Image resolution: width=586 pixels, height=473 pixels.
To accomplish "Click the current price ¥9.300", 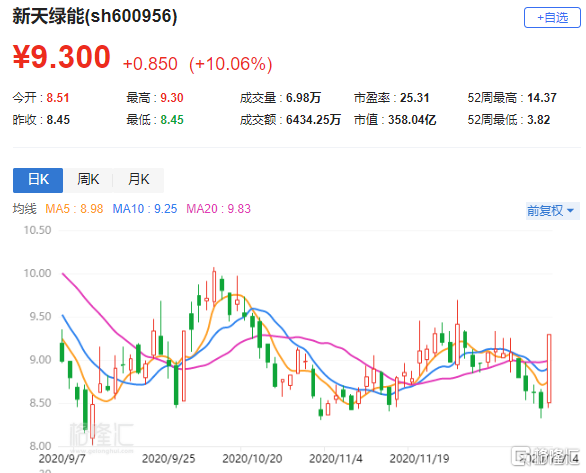I will [62, 57].
